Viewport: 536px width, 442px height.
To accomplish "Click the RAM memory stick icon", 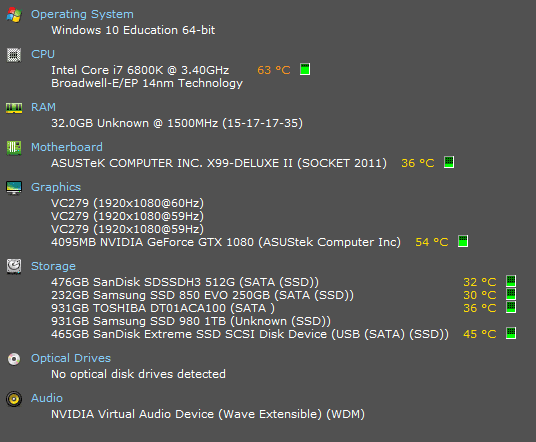I will click(x=14, y=108).
